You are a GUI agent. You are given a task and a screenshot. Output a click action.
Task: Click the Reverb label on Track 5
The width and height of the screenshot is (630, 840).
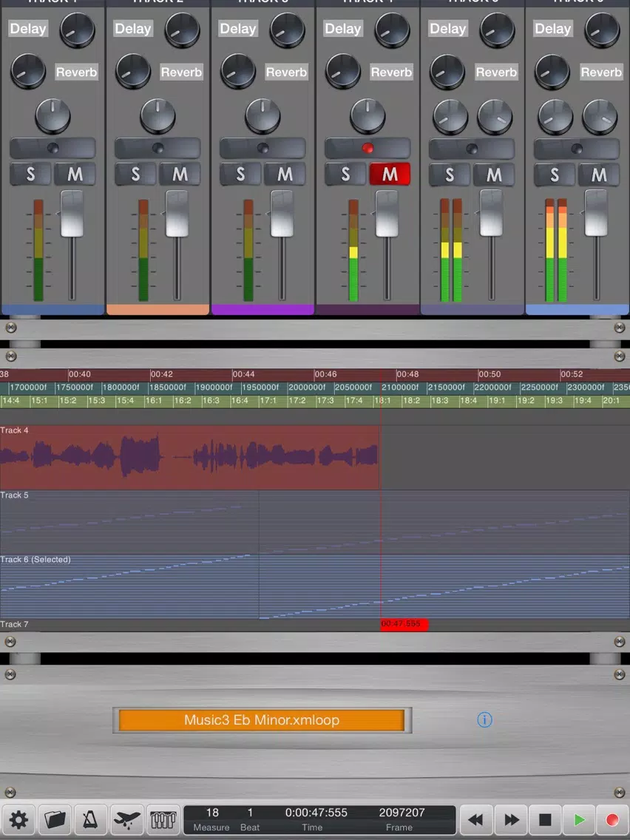pyautogui.click(x=497, y=72)
